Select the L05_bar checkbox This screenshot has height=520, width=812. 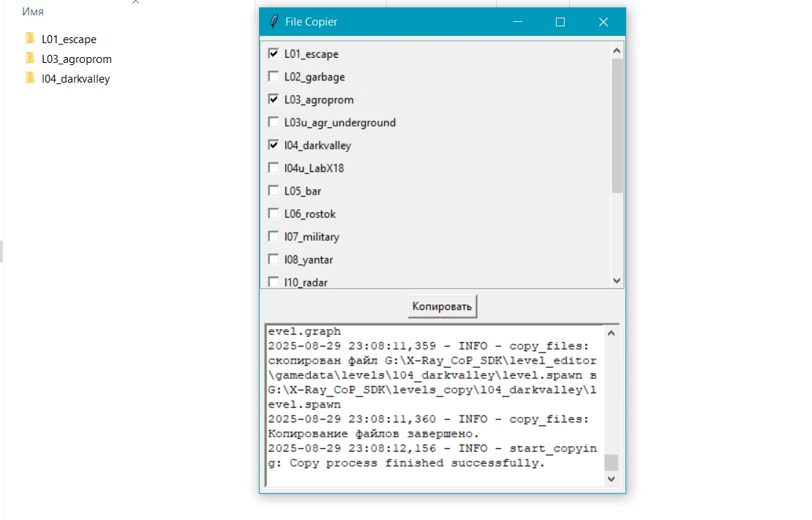(274, 191)
